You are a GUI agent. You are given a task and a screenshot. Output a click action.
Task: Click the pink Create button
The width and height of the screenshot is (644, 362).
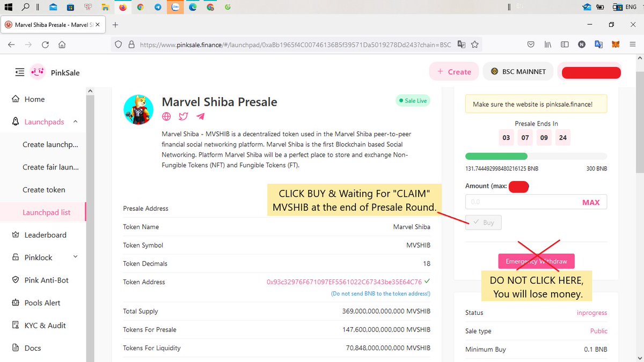click(453, 71)
